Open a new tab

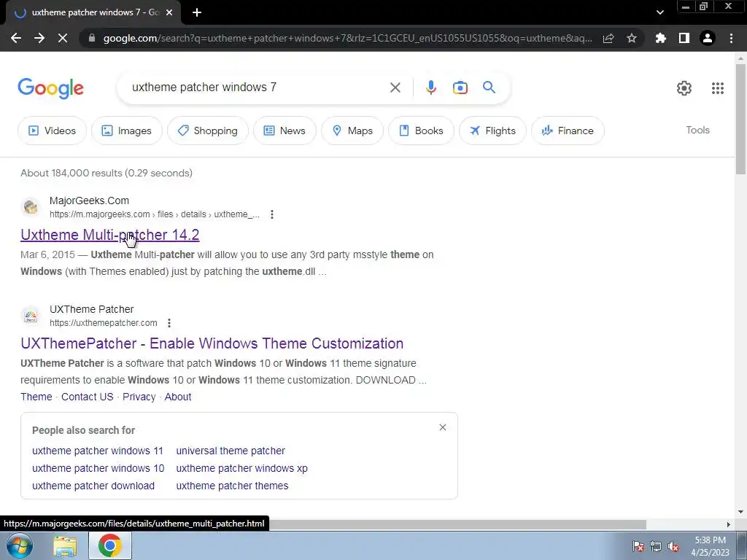(197, 12)
